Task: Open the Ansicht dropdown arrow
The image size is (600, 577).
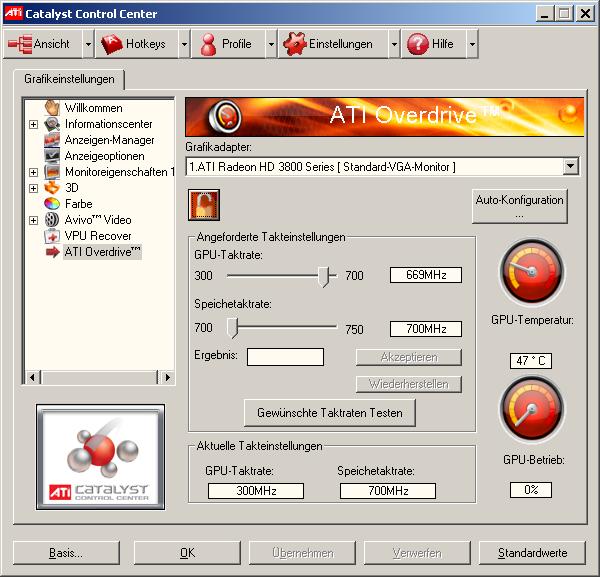Action: point(88,44)
